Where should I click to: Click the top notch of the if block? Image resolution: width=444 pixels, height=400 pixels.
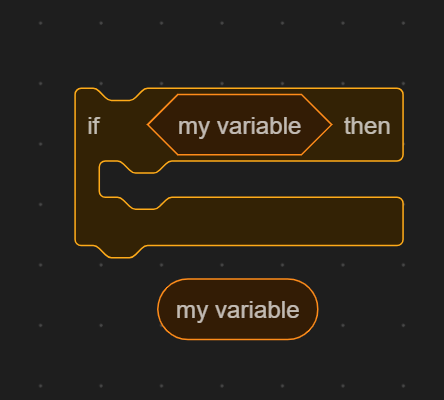pos(120,94)
